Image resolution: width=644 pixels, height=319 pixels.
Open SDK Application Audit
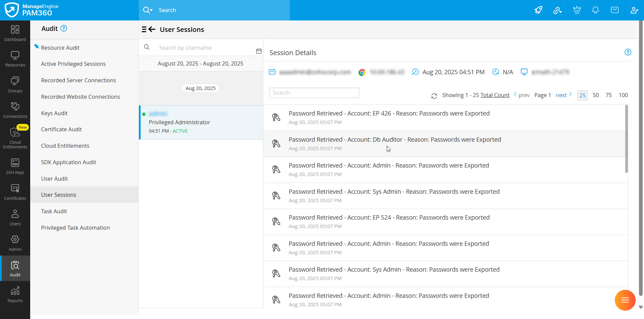pyautogui.click(x=68, y=162)
